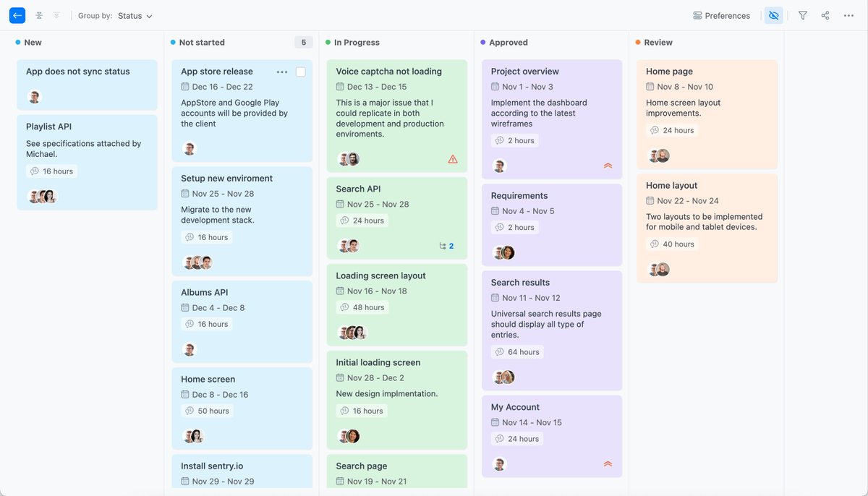Open the Playlist API card
868x496 pixels.
point(87,162)
